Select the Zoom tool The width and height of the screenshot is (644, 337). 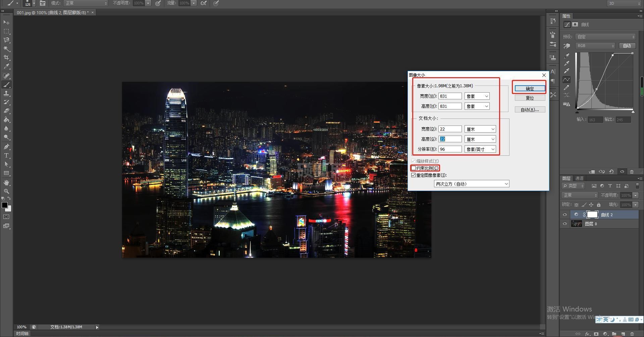point(6,191)
